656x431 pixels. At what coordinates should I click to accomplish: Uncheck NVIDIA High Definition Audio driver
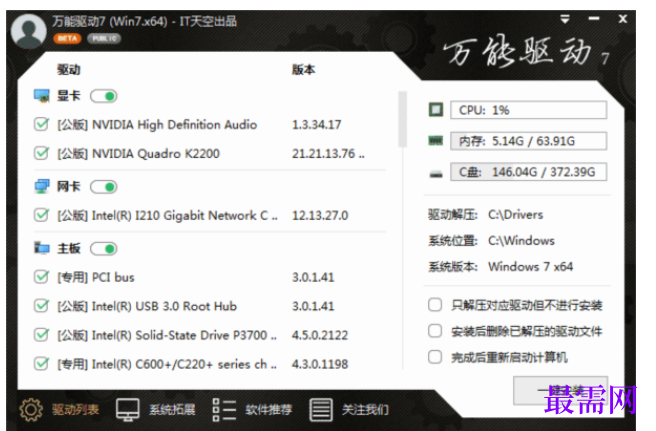pyautogui.click(x=41, y=124)
